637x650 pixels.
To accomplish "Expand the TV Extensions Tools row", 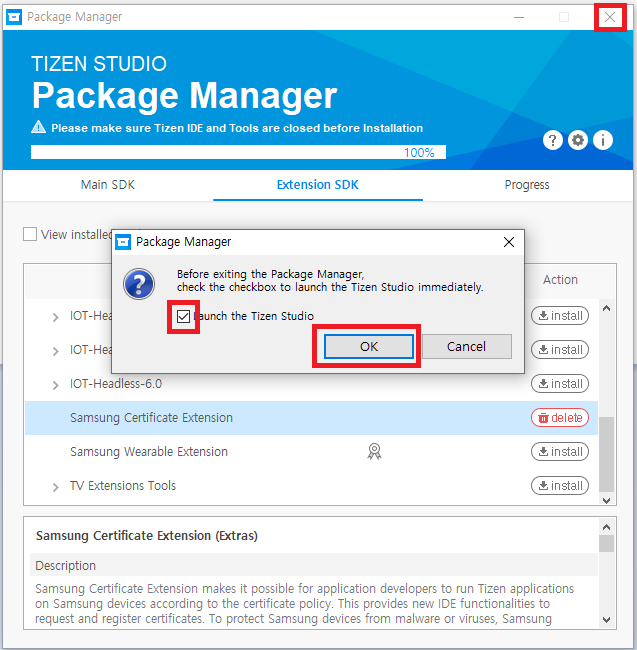I will pyautogui.click(x=56, y=487).
